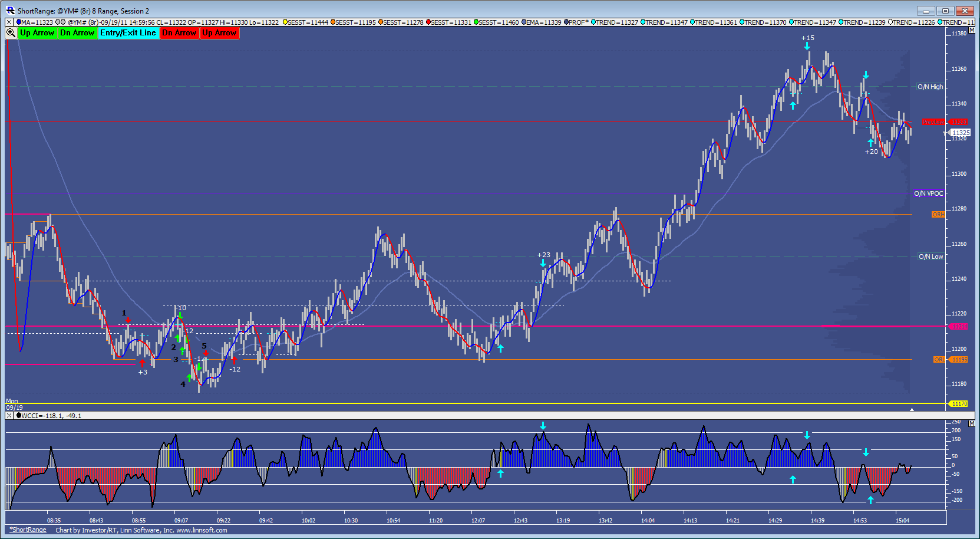Click the 15:04 time axis label
The width and height of the screenshot is (980, 539).
[x=902, y=520]
